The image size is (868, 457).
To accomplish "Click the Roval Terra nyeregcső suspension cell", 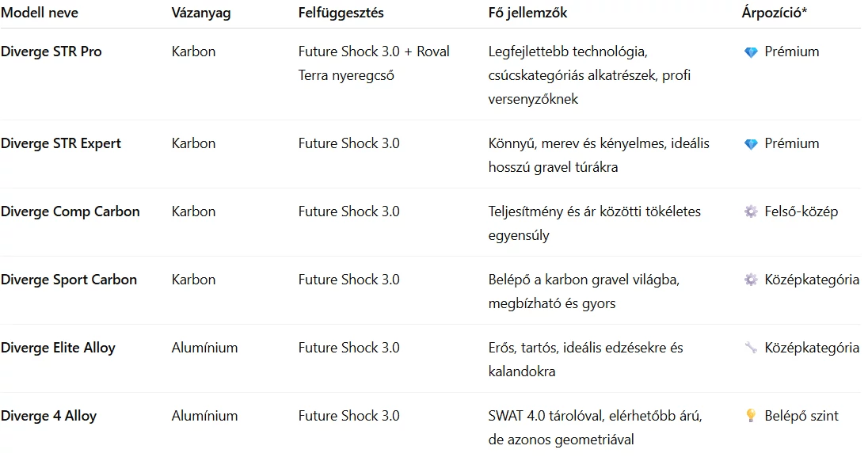I will [374, 63].
